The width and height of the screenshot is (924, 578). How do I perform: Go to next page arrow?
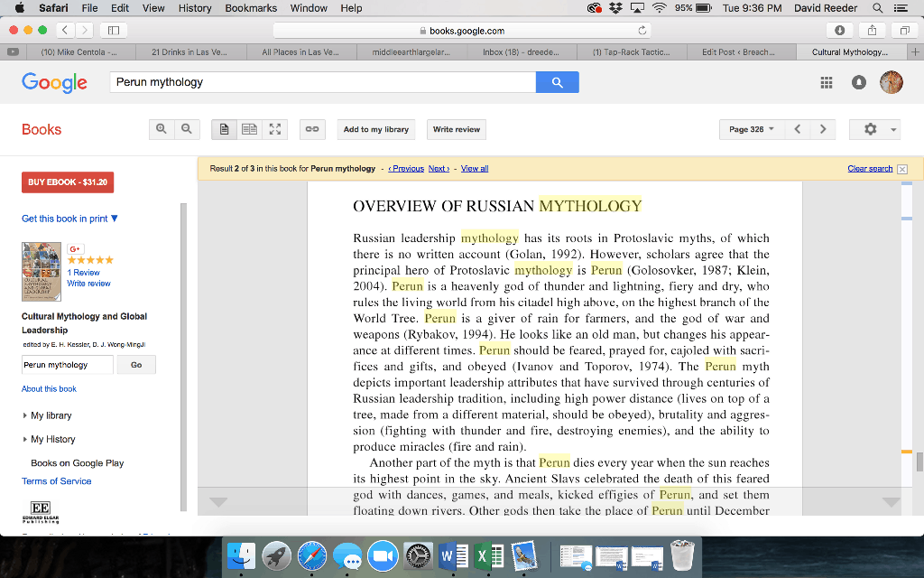point(823,129)
